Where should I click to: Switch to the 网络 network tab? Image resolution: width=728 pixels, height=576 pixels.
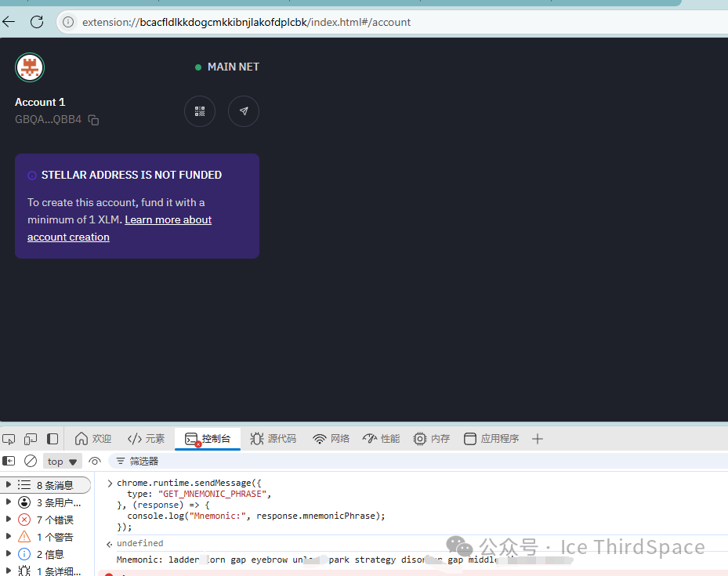click(331, 439)
